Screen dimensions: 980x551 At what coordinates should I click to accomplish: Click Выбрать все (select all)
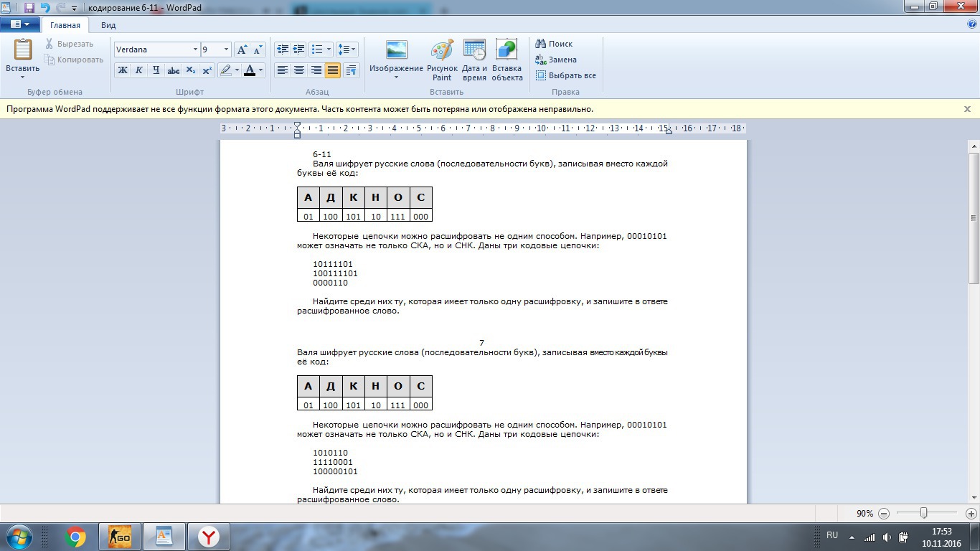click(565, 75)
